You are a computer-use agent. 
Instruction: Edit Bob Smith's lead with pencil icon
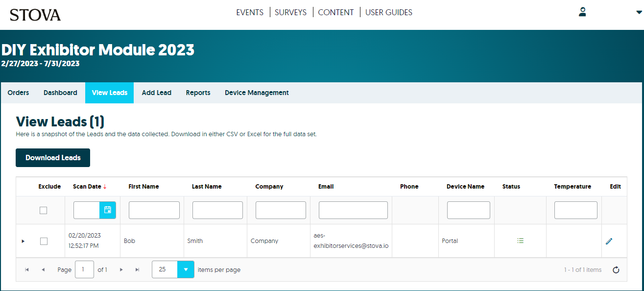(x=609, y=241)
